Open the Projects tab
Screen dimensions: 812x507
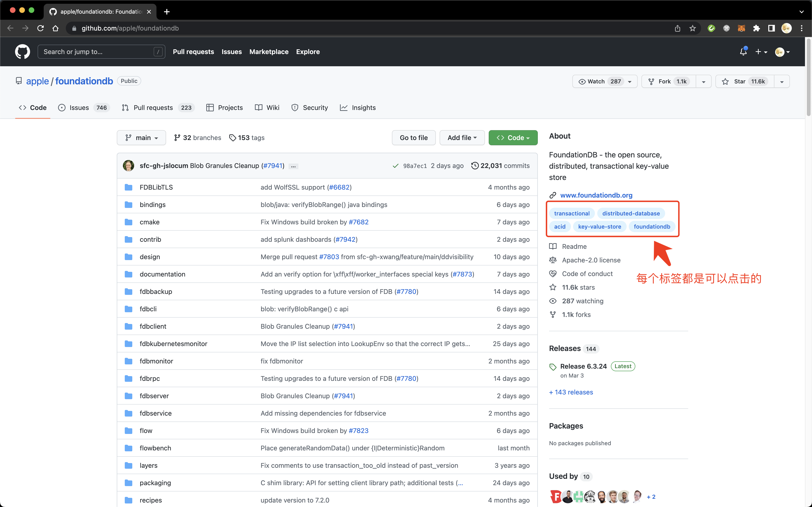coord(224,108)
